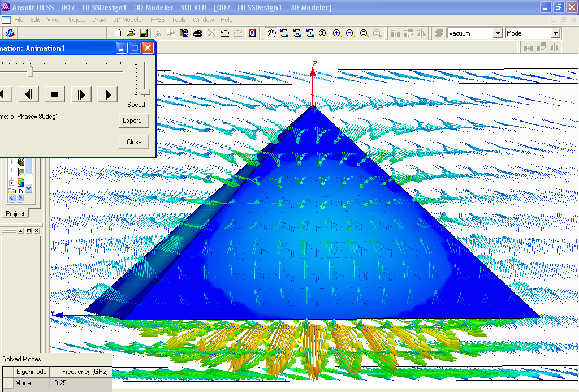Select the third Rotate view tool

(x=310, y=33)
